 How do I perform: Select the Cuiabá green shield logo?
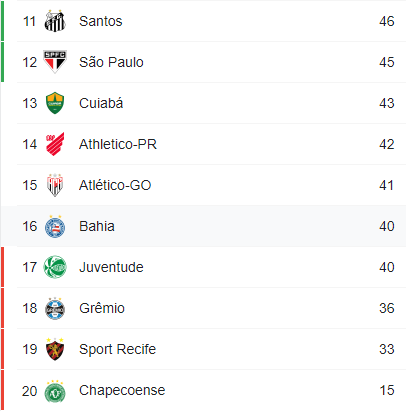click(55, 103)
